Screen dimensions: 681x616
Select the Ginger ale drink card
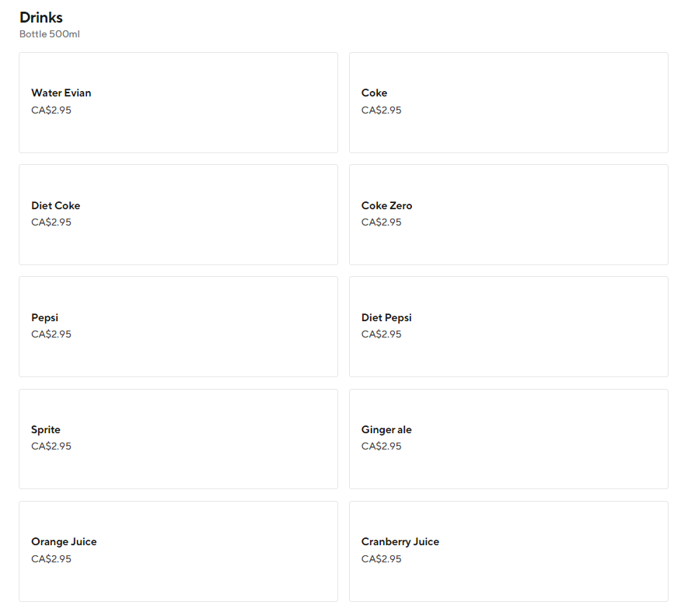coord(508,438)
